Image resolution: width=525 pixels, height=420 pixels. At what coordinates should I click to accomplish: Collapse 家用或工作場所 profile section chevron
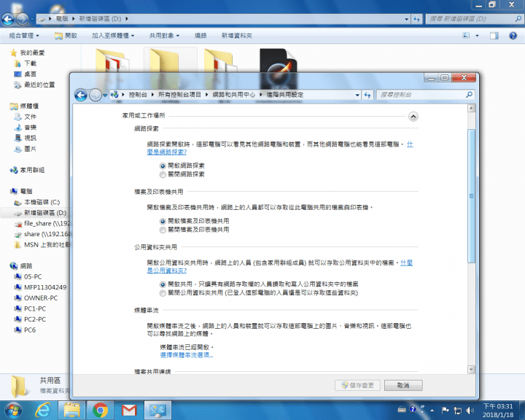tap(413, 117)
